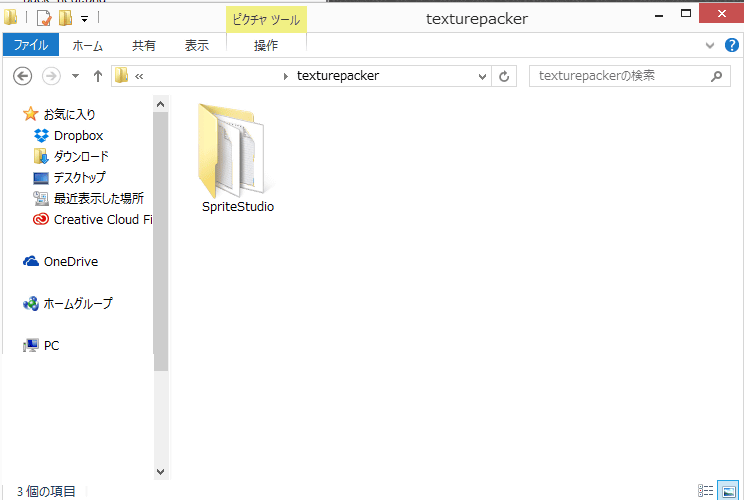
Task: Go back with the back arrow
Action: (x=22, y=76)
